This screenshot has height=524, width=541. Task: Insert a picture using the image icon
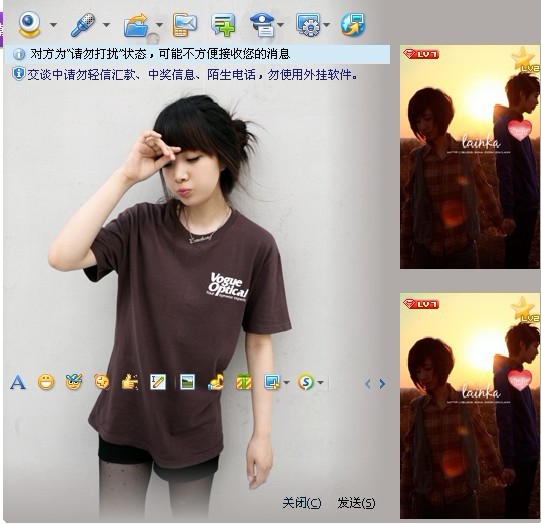point(187,382)
